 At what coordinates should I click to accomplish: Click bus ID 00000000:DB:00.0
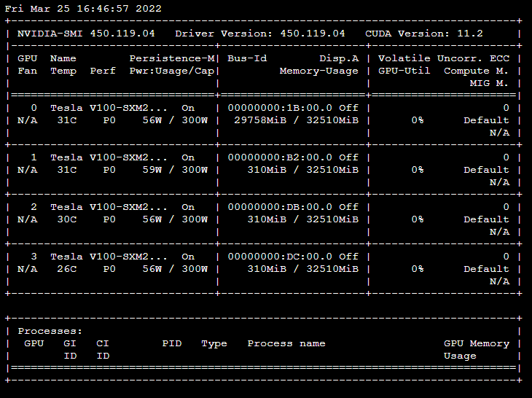coord(280,207)
